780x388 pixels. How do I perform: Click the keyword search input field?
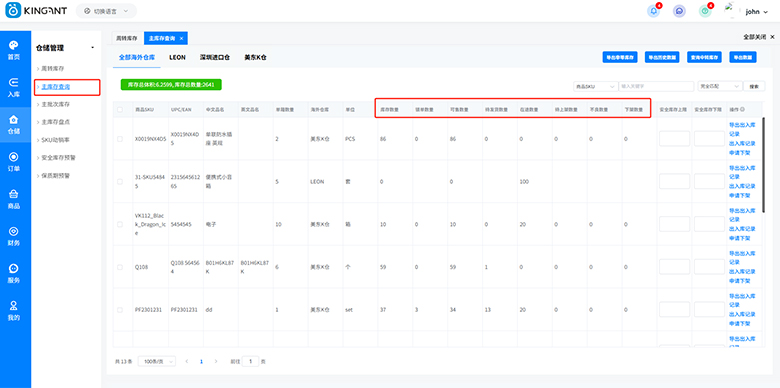pos(656,86)
